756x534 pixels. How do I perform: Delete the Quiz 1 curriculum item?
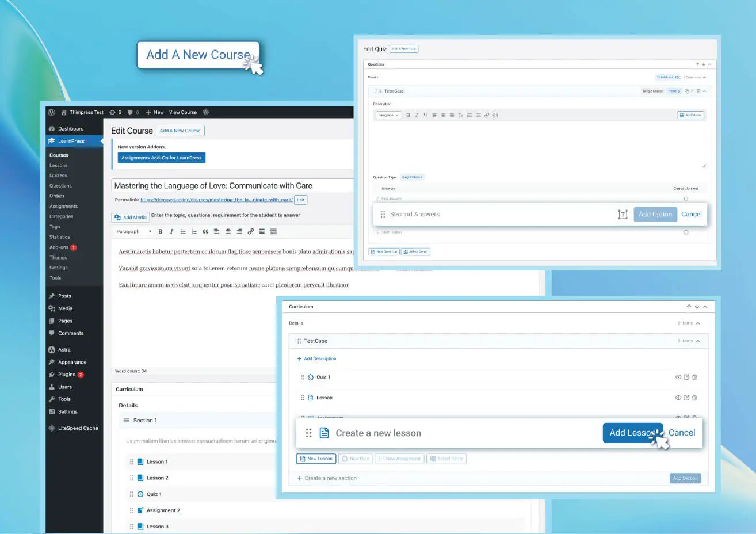tap(694, 377)
